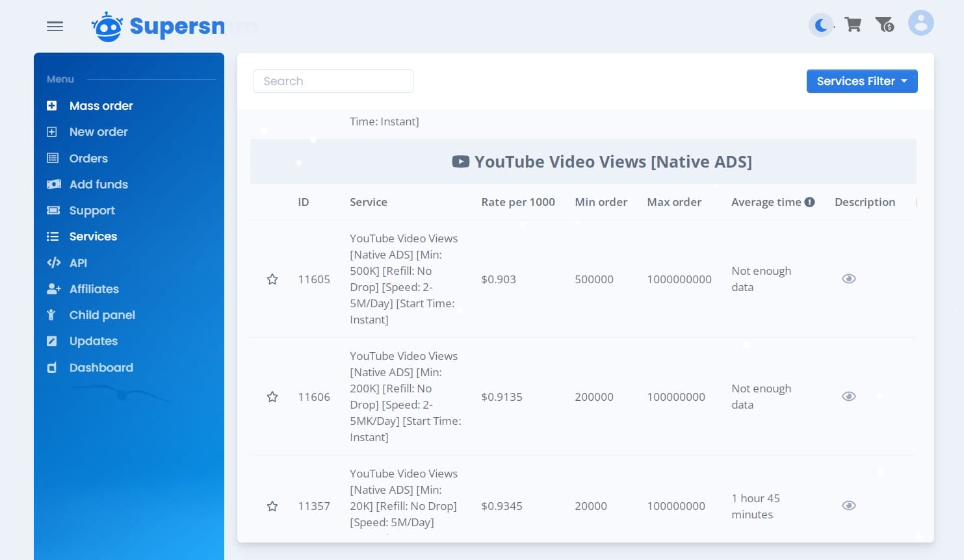The height and width of the screenshot is (560, 964).
Task: Show description for service 11605
Action: [848, 279]
